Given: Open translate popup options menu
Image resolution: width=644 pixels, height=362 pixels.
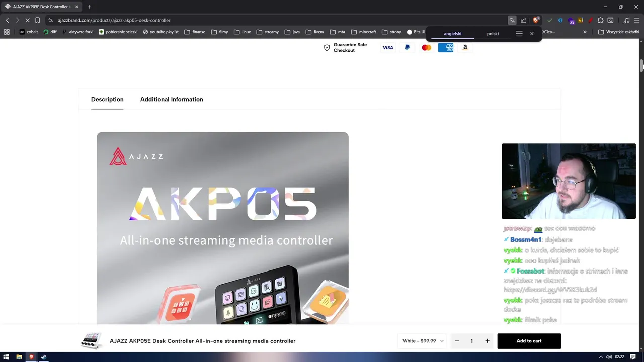Looking at the screenshot, I should pos(519,34).
